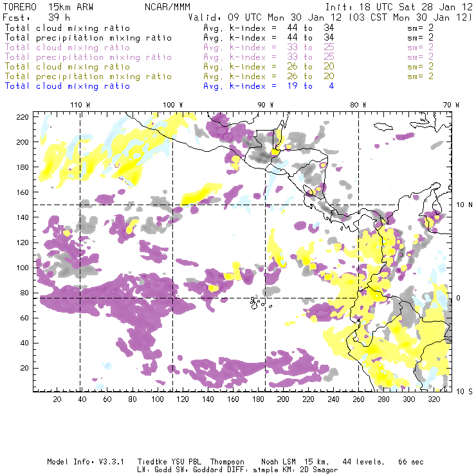
Task: Select "Avg. k-index = 44 to 34" on the black cloud row
Action: tap(269, 28)
